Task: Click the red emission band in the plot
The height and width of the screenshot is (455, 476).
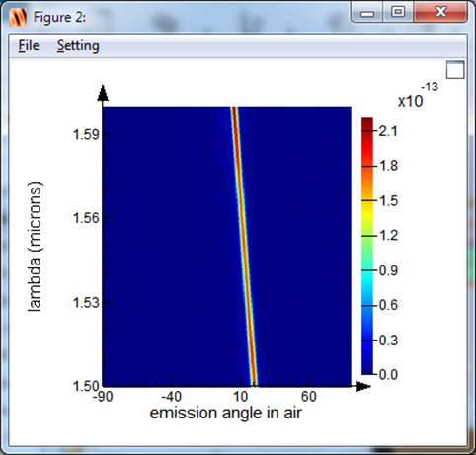Action: coord(244,246)
